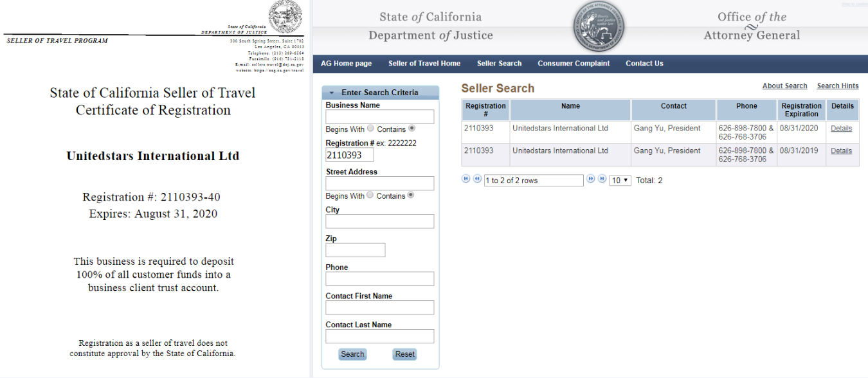Screen dimensions: 868x378
Task: Select Contains for Street Address
Action: click(411, 195)
